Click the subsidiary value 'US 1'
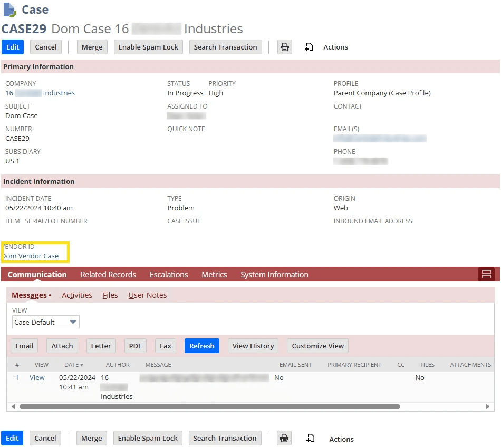This screenshot has width=501, height=448. (x=12, y=161)
